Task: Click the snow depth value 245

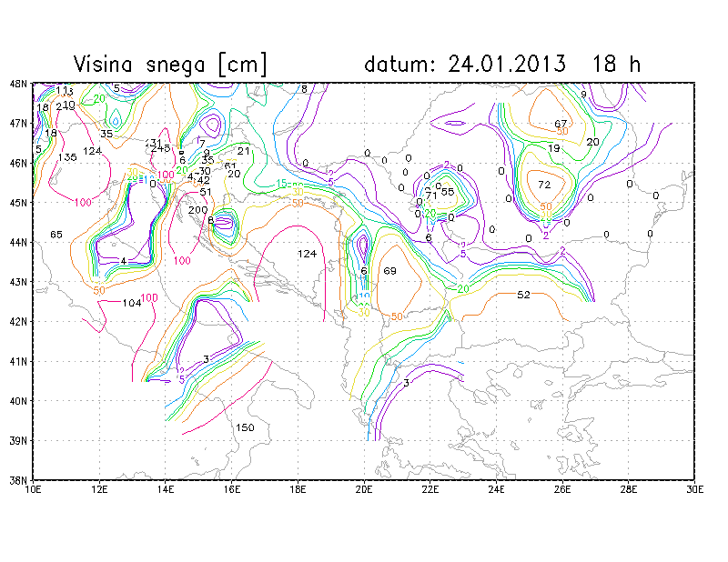Action: [161, 148]
